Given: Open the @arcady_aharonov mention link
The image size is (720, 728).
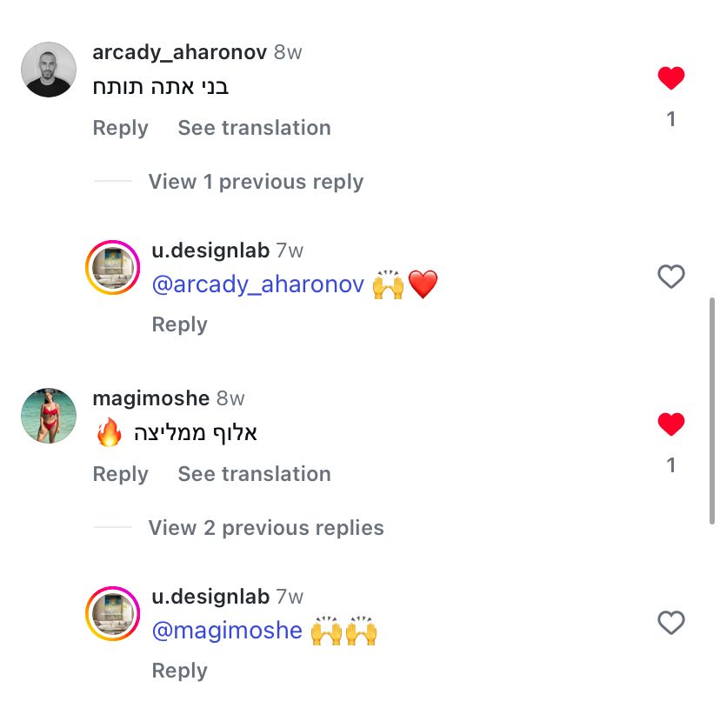Looking at the screenshot, I should (x=257, y=284).
